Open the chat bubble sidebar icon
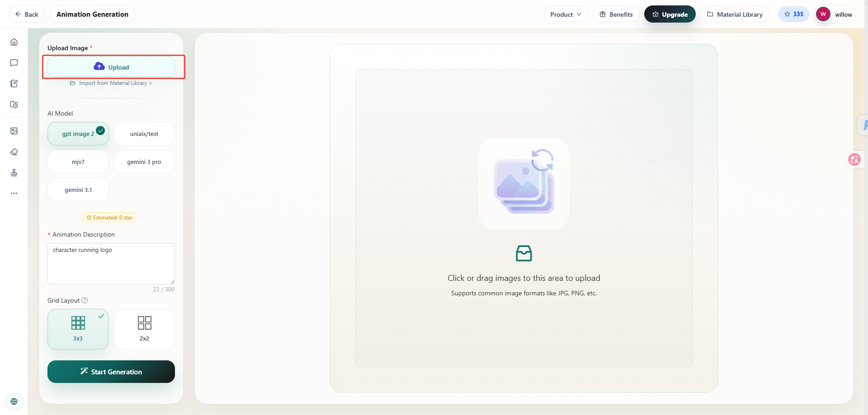Image resolution: width=868 pixels, height=415 pixels. 14,63
